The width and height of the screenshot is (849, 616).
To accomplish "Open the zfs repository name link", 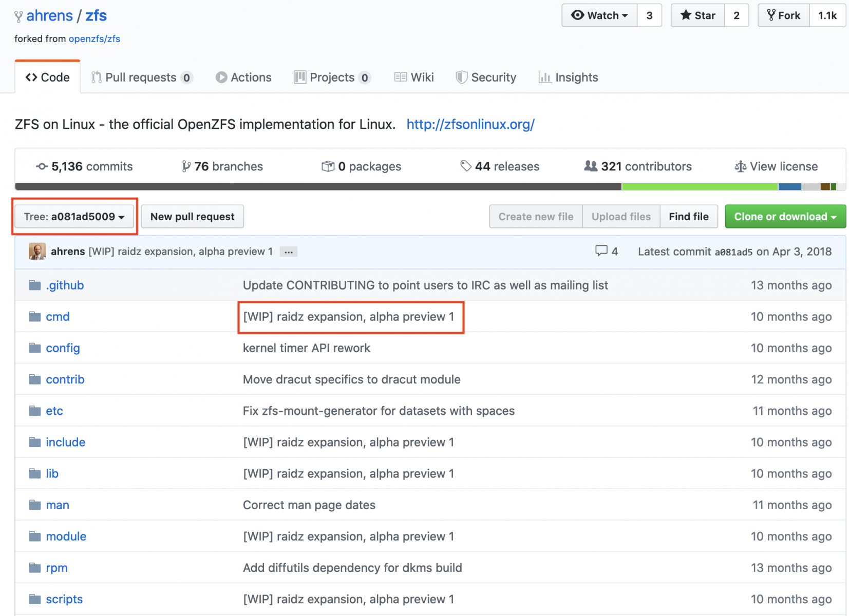I will (96, 16).
